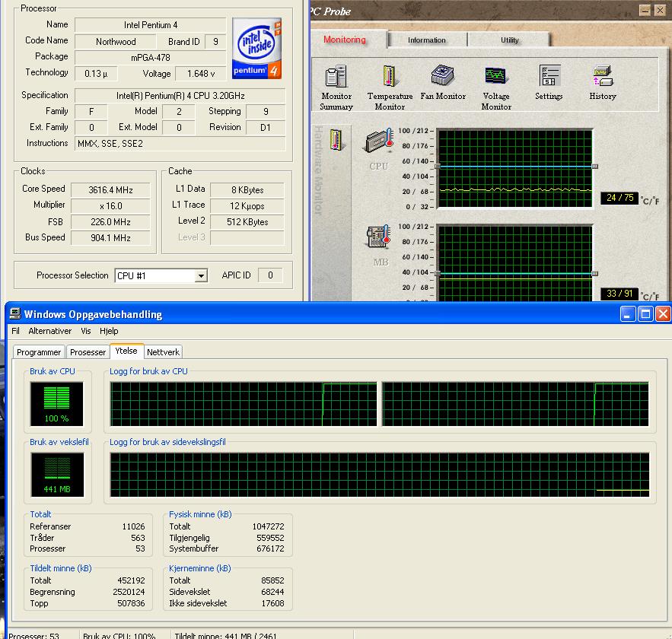Click Task Manager title bar icon

click(15, 314)
